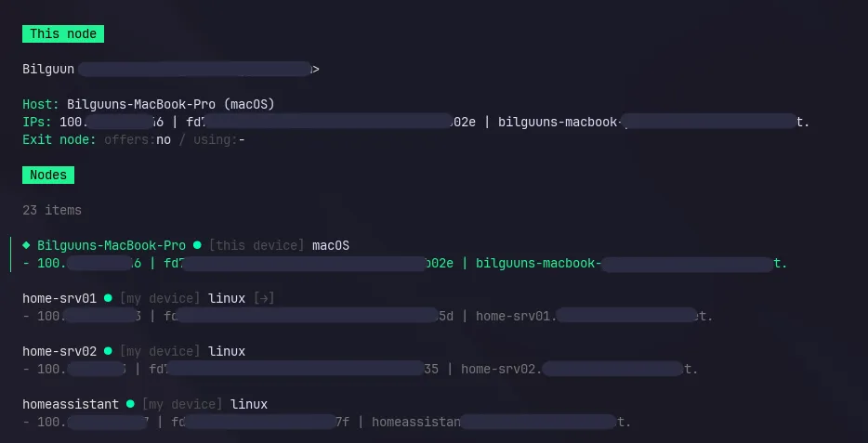Click the green online dot for Bilguuns-MacBook-Pro

(x=196, y=245)
